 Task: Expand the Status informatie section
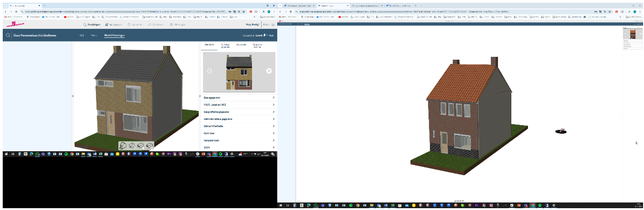tap(238, 126)
